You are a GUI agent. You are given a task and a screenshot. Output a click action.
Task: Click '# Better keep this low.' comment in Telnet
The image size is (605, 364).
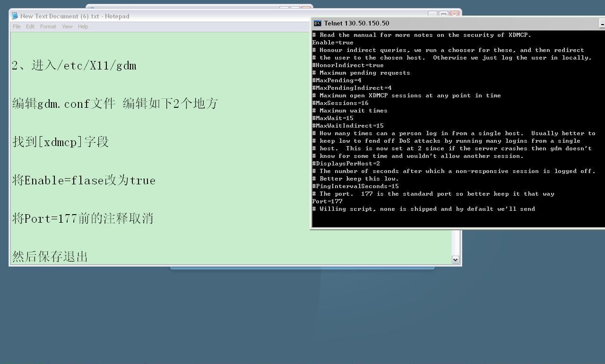pos(355,179)
